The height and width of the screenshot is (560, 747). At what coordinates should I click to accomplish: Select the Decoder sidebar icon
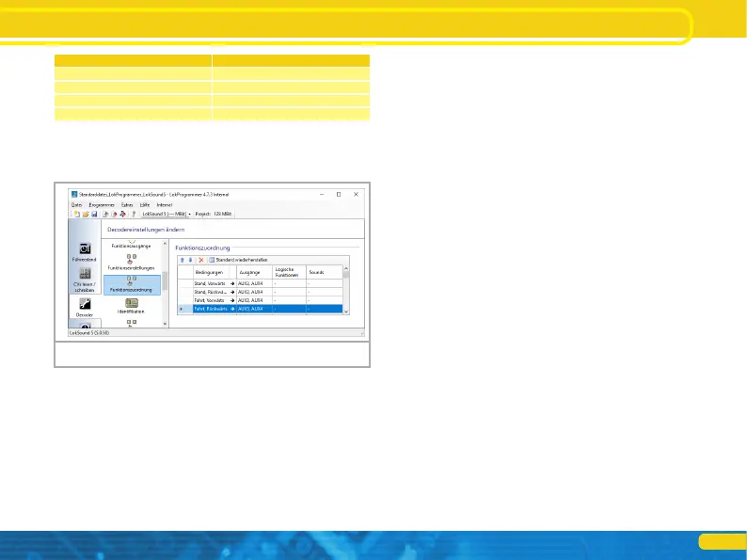[84, 308]
